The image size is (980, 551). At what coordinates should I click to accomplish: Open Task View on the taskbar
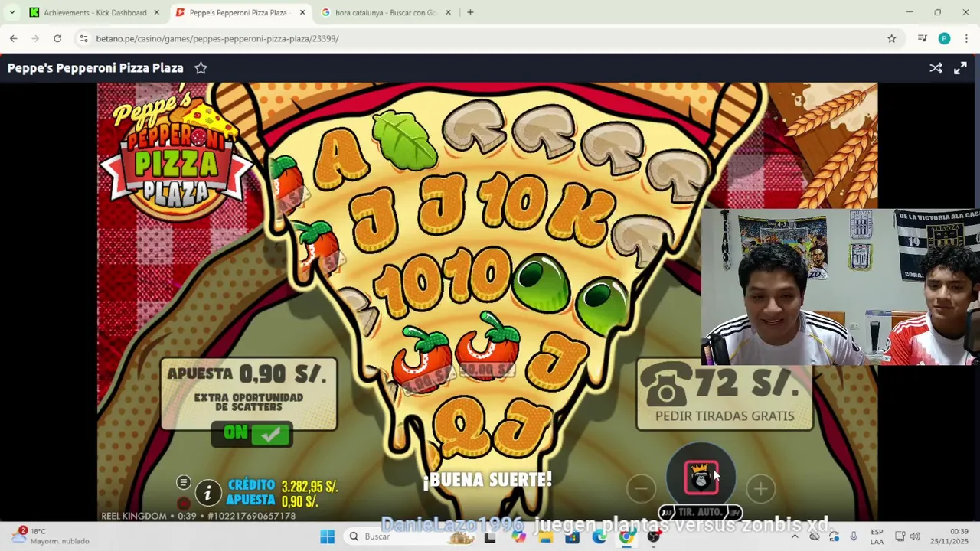tap(490, 536)
